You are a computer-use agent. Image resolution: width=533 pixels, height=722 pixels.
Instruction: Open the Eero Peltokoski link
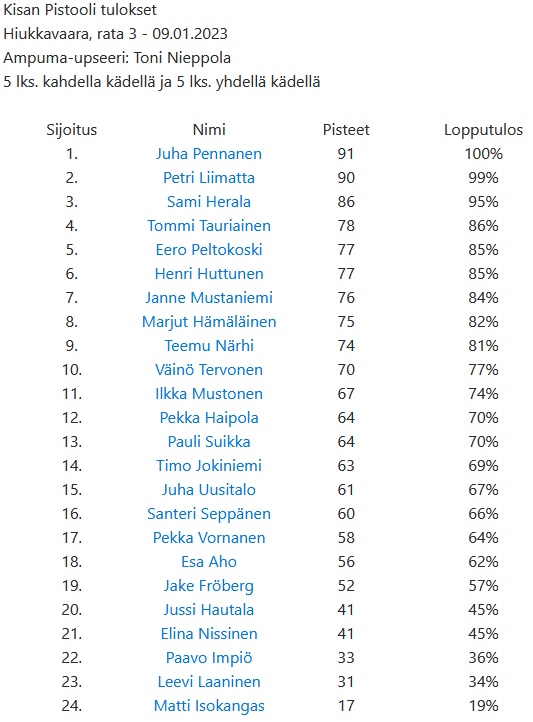coord(209,250)
